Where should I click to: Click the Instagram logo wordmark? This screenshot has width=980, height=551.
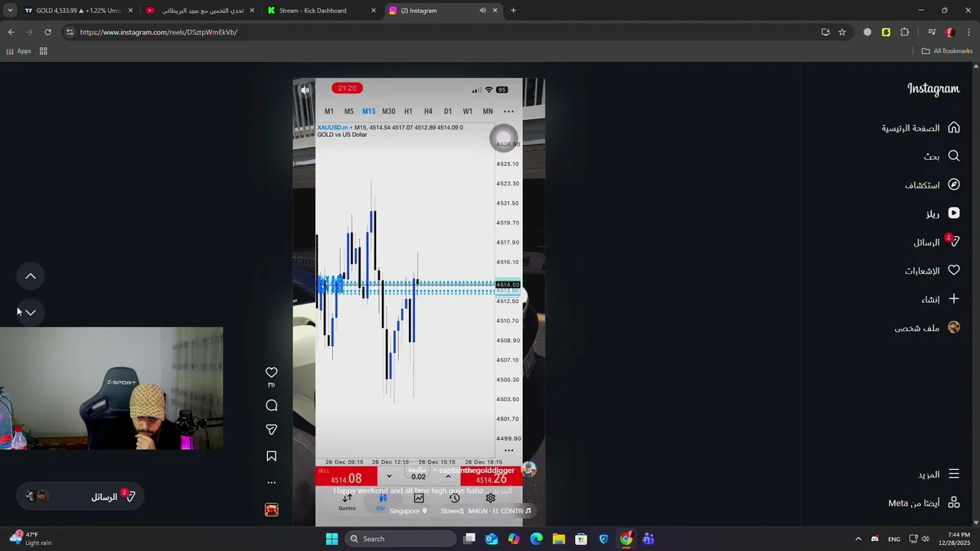point(933,89)
